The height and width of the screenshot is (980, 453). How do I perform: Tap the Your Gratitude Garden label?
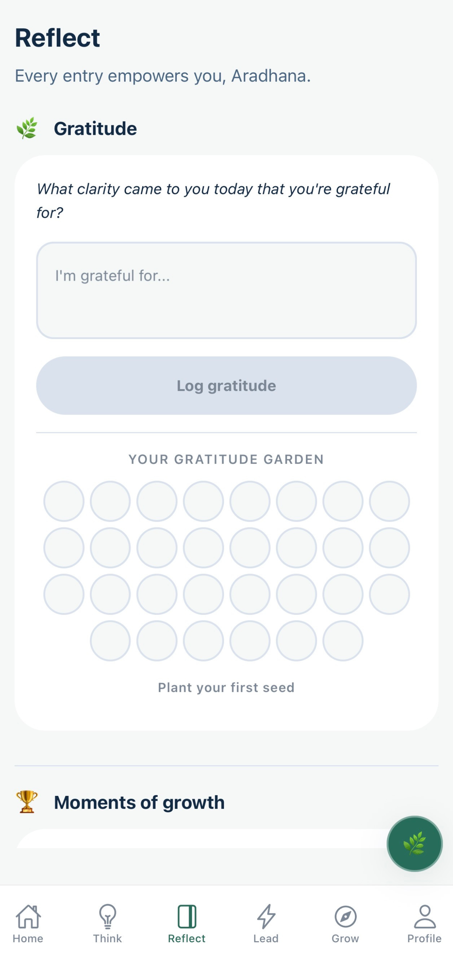[x=226, y=459]
